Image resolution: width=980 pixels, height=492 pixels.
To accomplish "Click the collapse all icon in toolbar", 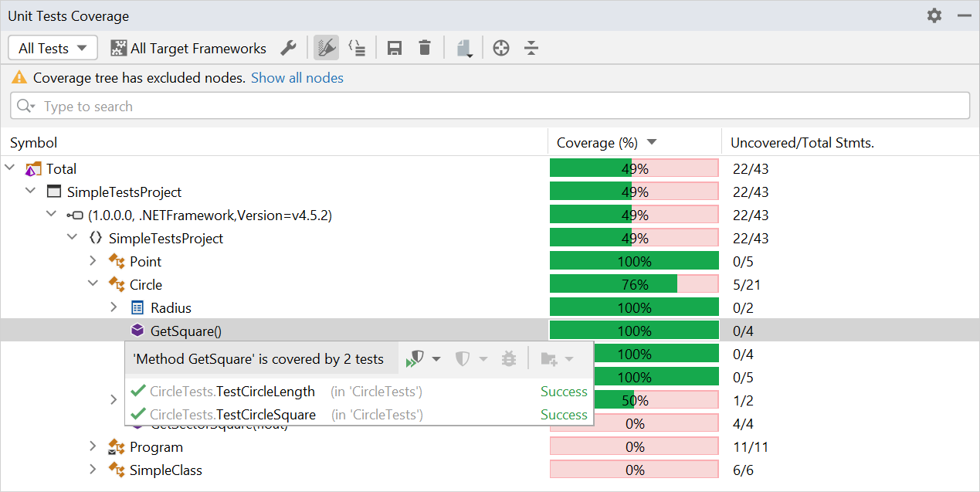I will pyautogui.click(x=531, y=48).
